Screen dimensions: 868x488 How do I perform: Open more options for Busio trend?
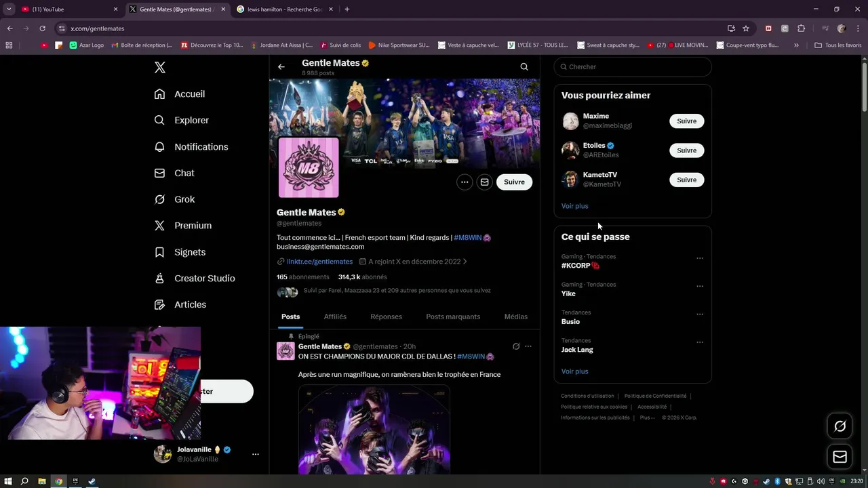(700, 314)
